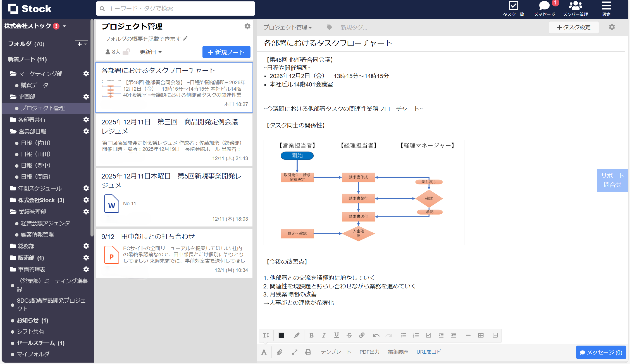Screen dimensions: 630x364
Task: Open the font color A icon
Action: pyautogui.click(x=264, y=352)
